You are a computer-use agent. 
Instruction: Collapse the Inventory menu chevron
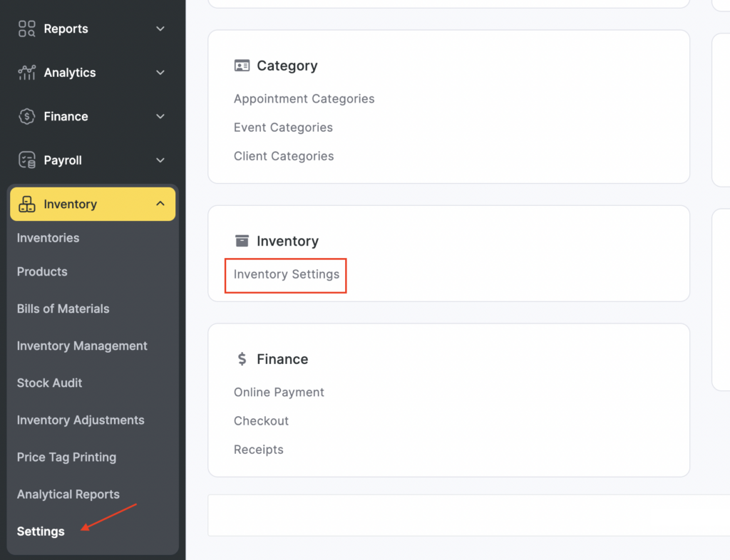coord(160,204)
